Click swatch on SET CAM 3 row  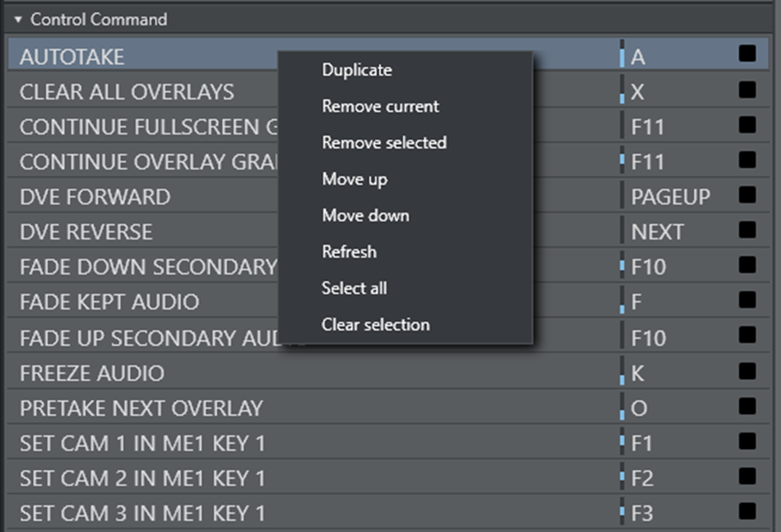tap(747, 511)
